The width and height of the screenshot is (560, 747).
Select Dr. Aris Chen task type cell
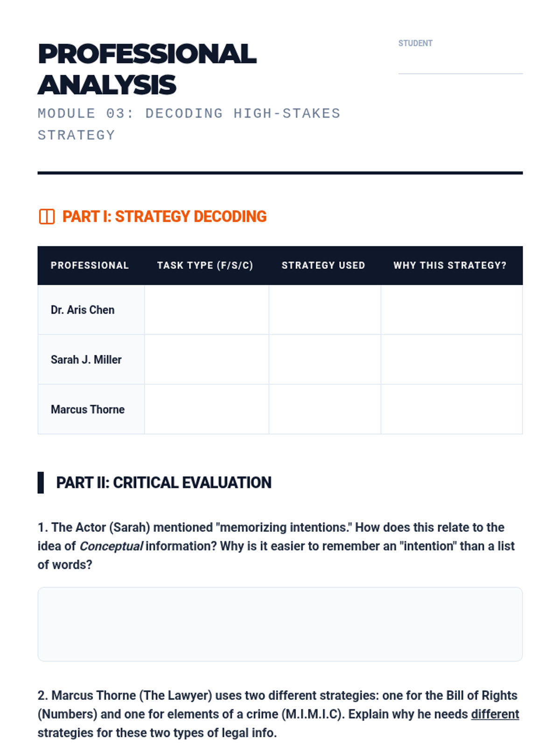coord(207,310)
